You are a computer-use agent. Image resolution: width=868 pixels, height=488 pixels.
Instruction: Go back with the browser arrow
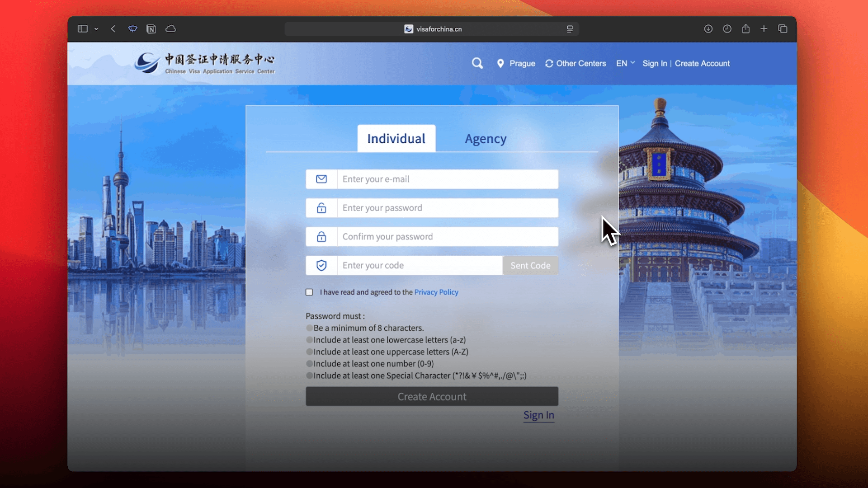point(113,29)
